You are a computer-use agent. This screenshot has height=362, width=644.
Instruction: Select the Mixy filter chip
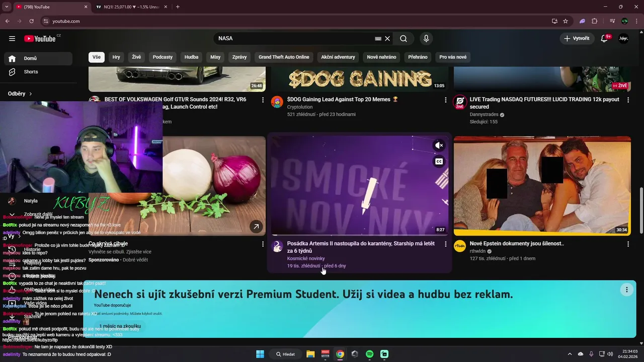[x=215, y=57]
